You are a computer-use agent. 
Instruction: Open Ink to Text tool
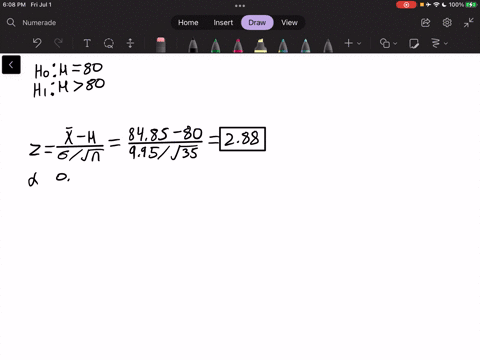(436, 43)
